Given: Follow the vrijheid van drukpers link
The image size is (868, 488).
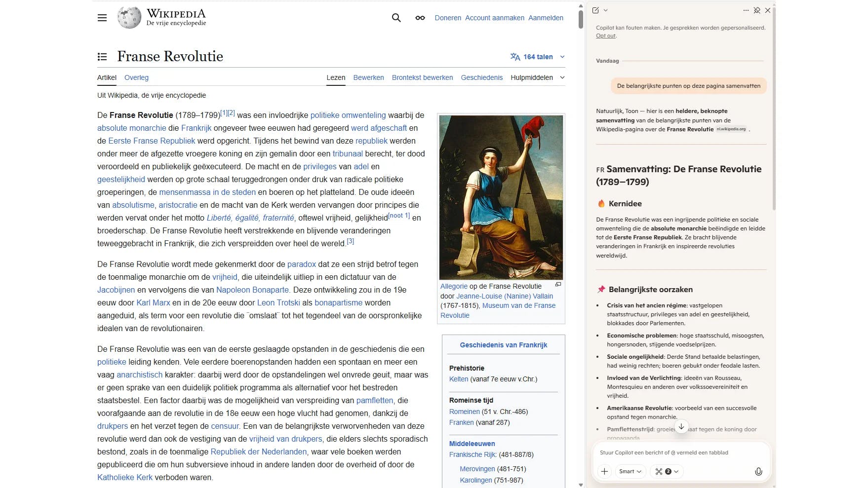Looking at the screenshot, I should [x=285, y=439].
